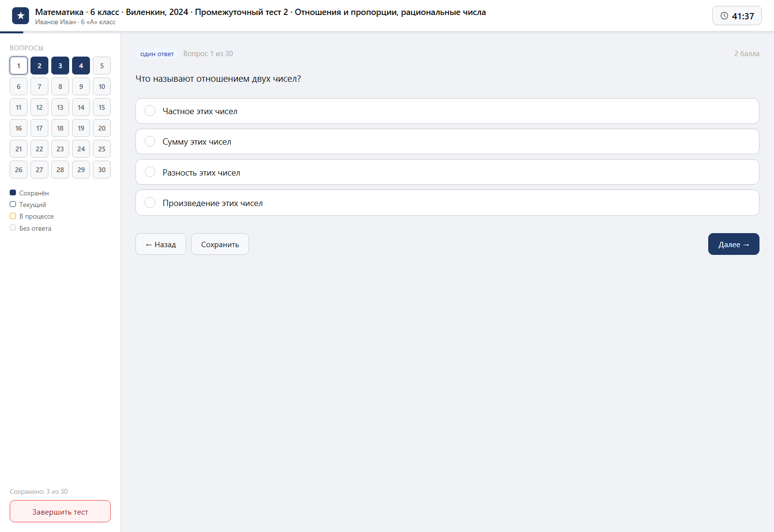
Task: Click the star logo icon
Action: [x=20, y=16]
